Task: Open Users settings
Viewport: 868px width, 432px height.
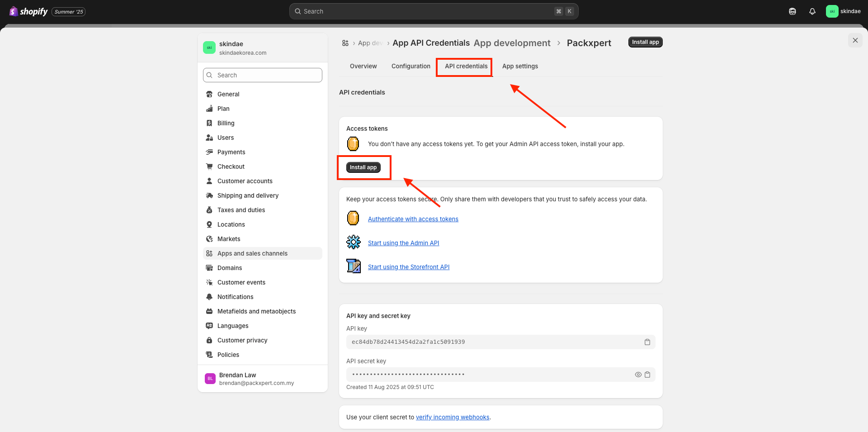Action: (x=263, y=138)
